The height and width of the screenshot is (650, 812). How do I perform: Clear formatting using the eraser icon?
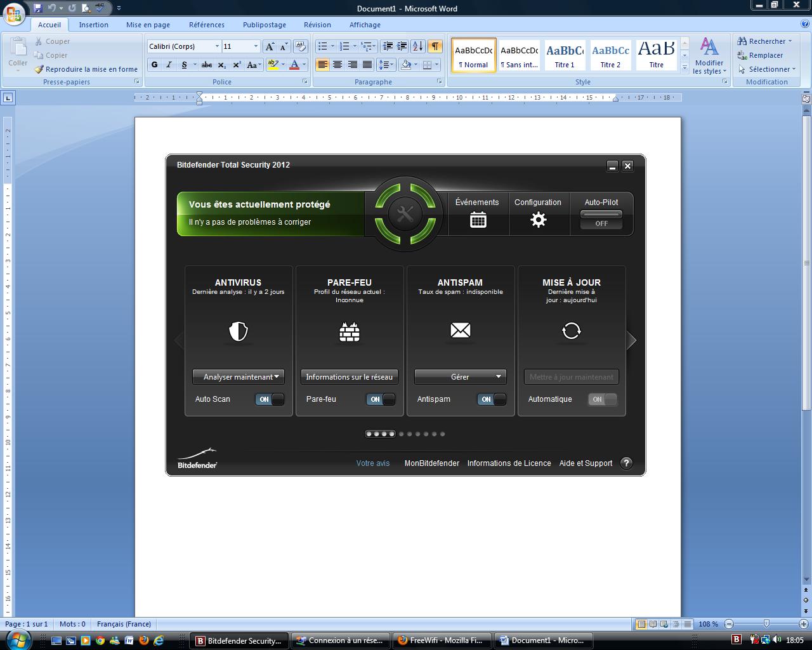[301, 46]
